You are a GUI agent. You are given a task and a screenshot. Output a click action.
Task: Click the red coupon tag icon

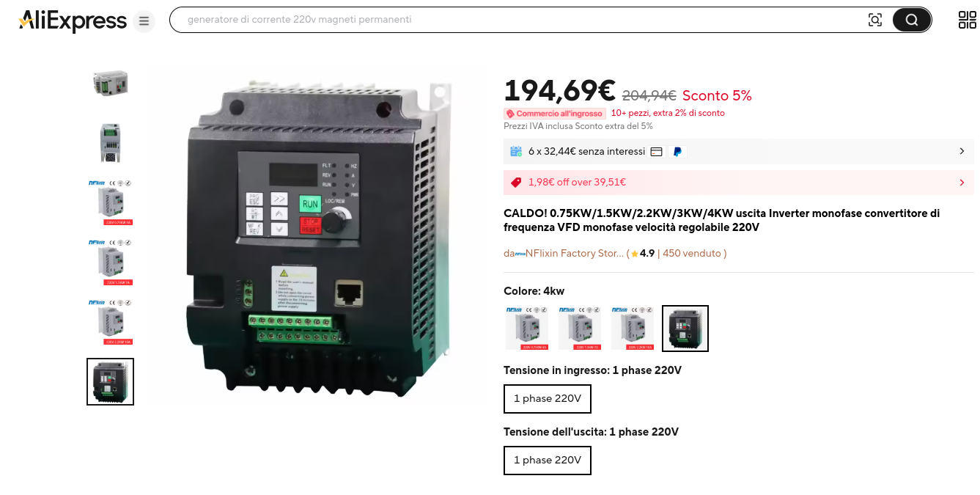click(x=516, y=183)
